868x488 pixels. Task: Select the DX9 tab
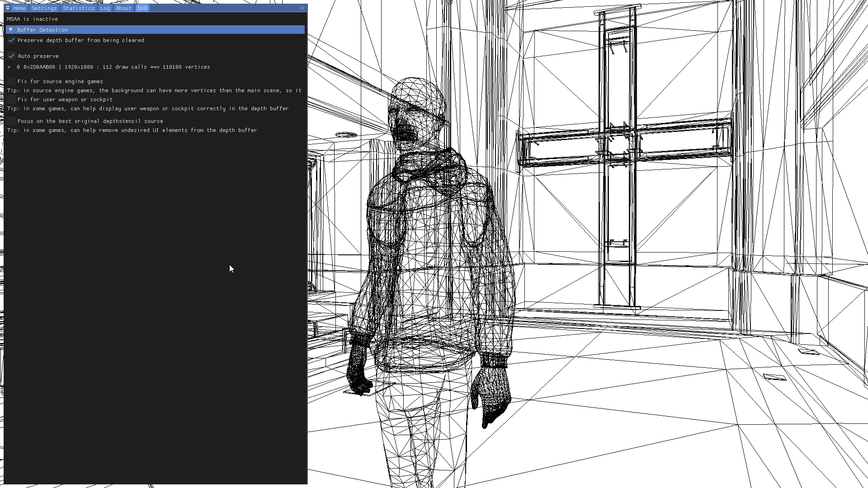(142, 8)
